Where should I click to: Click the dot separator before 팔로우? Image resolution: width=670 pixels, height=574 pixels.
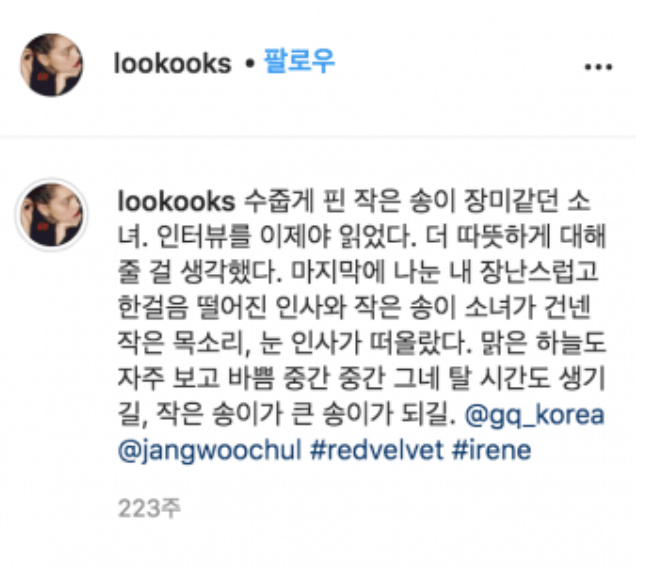coord(250,65)
